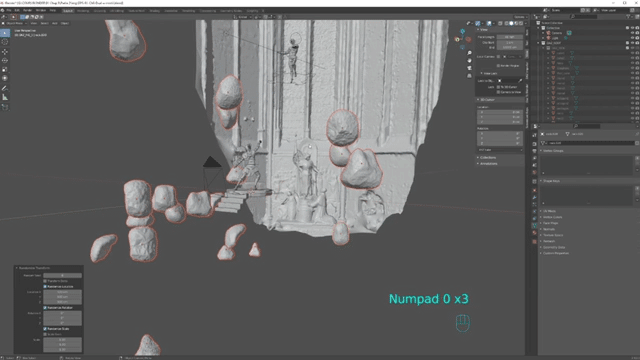Enable the Scale Even checkbox
Screen dimensions: 640x360
(45, 334)
